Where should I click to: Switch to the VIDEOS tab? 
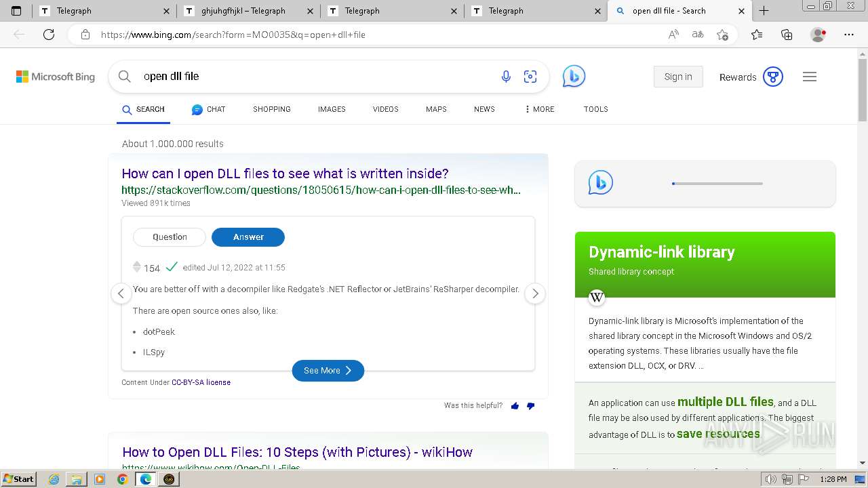point(386,109)
